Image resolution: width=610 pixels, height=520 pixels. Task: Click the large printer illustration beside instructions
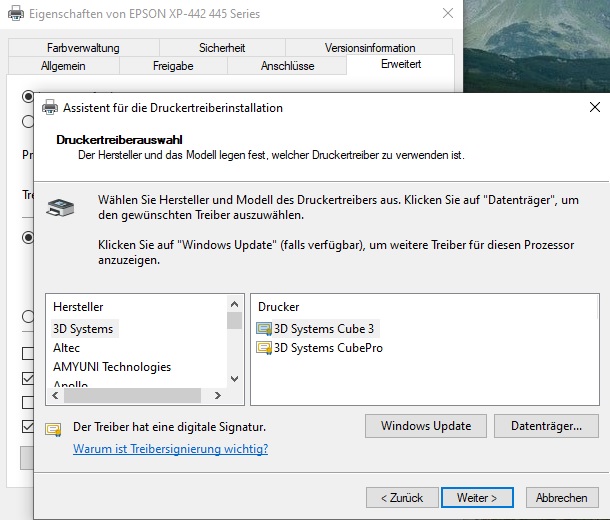60,207
